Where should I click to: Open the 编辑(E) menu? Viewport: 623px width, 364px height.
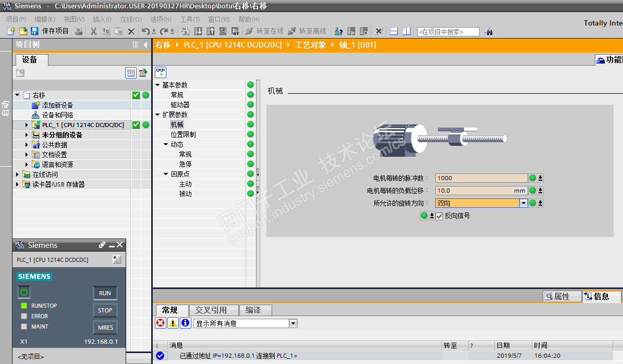[44, 19]
